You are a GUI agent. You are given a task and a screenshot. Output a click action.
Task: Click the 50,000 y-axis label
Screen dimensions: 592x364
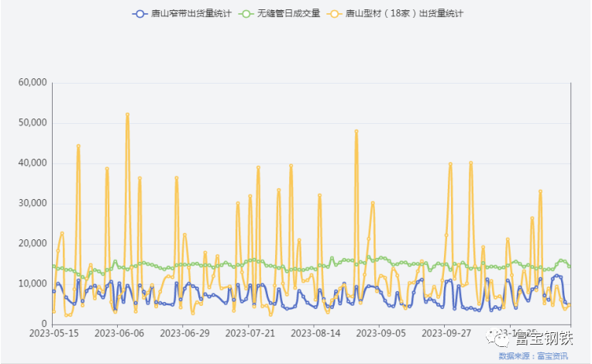click(x=33, y=122)
